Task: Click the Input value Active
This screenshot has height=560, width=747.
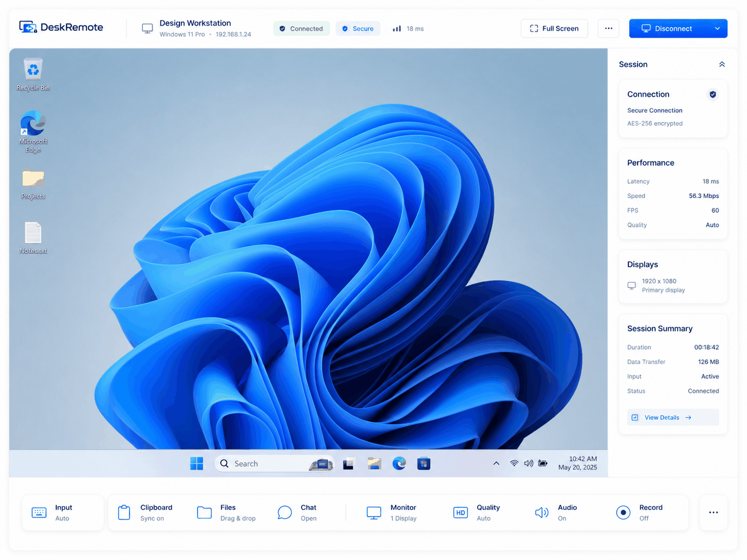Action: coord(710,376)
